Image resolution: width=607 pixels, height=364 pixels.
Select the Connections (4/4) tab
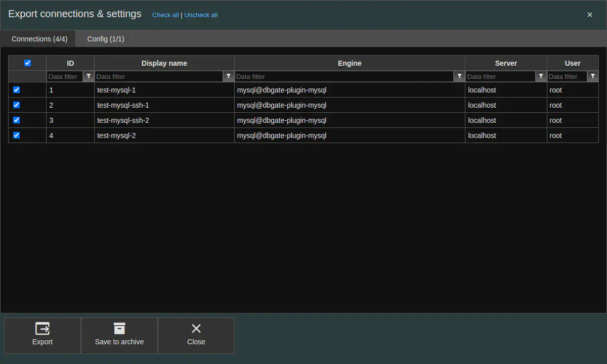pos(39,39)
